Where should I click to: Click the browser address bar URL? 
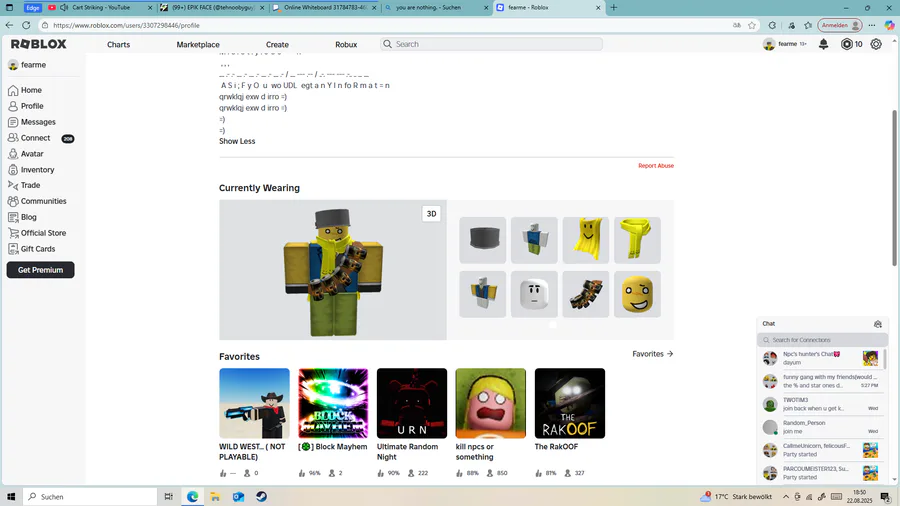pyautogui.click(x=126, y=25)
